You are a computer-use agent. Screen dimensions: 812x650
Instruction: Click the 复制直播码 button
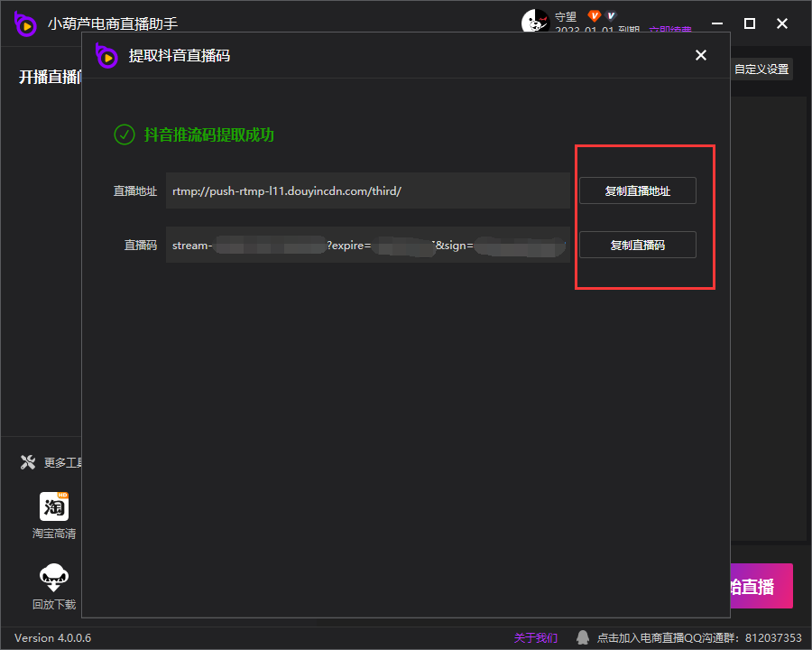click(637, 245)
